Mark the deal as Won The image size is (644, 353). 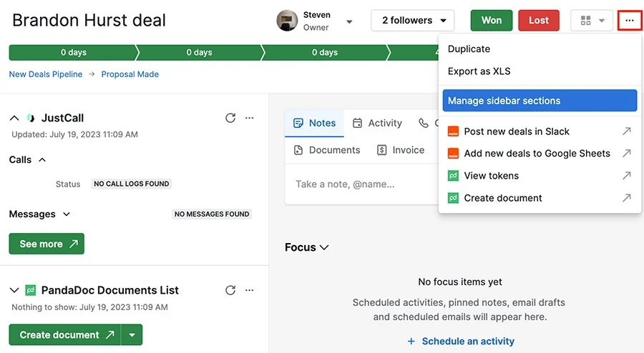pos(491,21)
